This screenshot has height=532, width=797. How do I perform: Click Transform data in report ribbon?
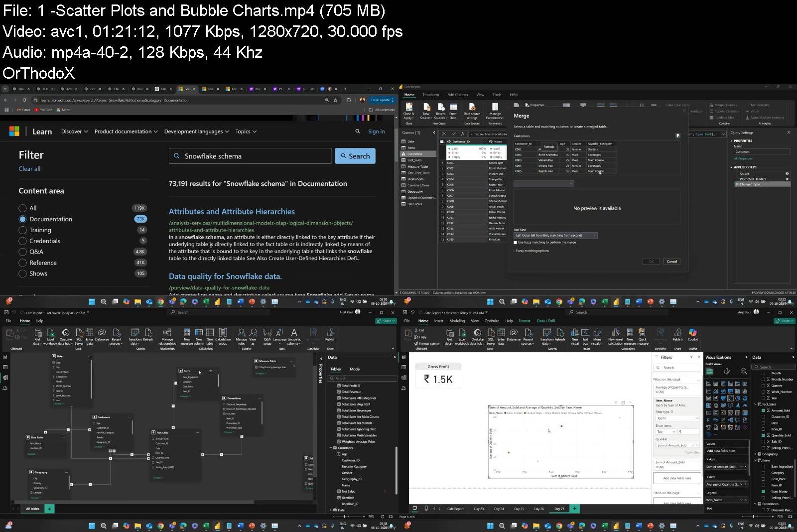tap(547, 337)
